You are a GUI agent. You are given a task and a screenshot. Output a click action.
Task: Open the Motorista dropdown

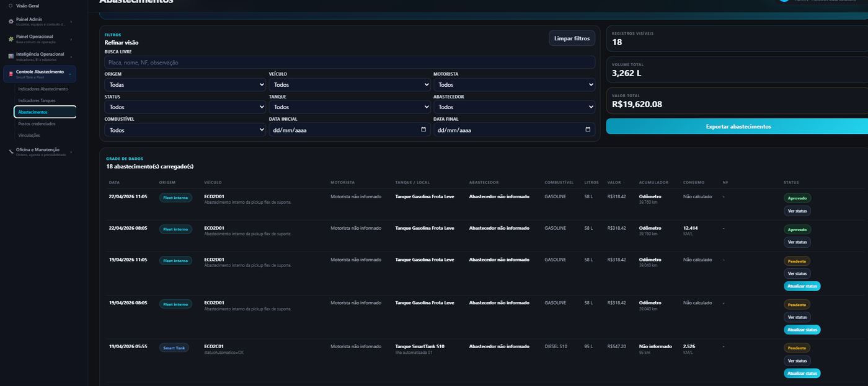point(514,84)
